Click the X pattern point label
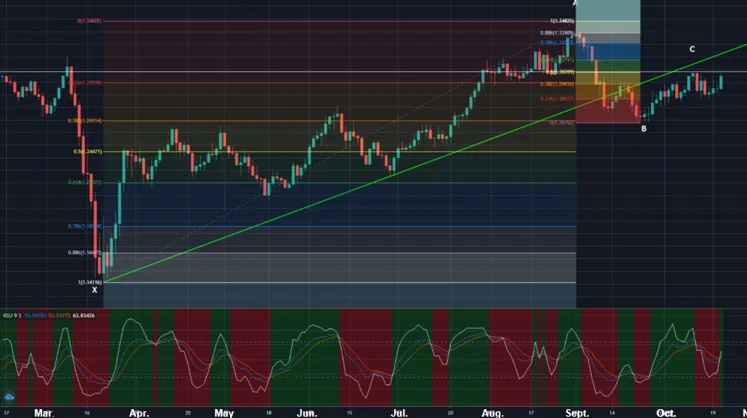Image resolution: width=747 pixels, height=418 pixels. [94, 290]
